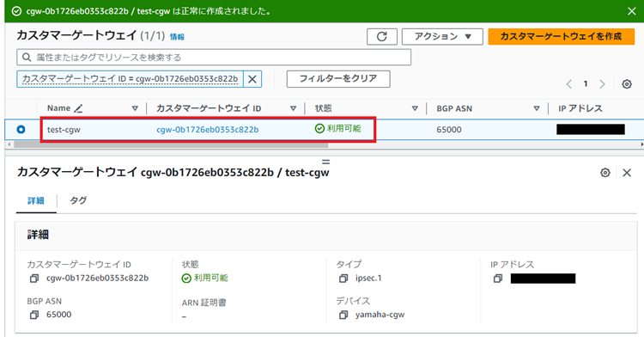
Task: Click the refresh button in the list header
Action: (382, 37)
